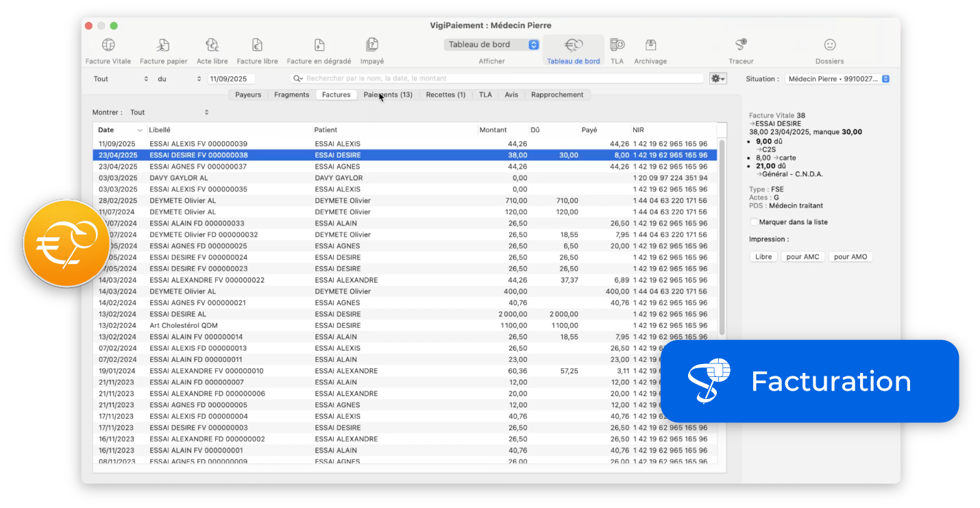The height and width of the screenshot is (508, 980).
Task: Open Facture en dégradé tool
Action: click(x=319, y=46)
